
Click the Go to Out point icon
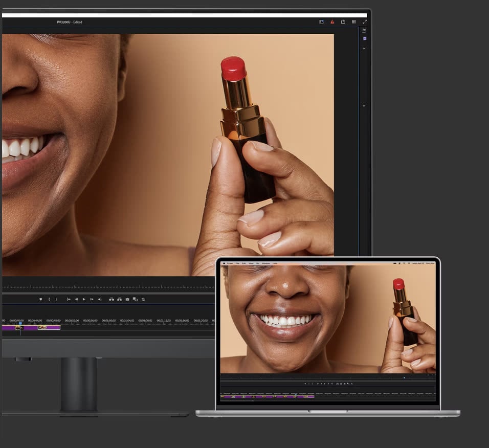(100, 299)
